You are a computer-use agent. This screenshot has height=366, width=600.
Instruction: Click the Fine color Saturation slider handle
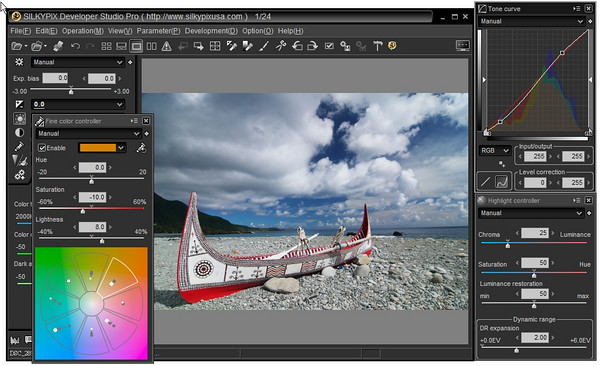coord(83,211)
